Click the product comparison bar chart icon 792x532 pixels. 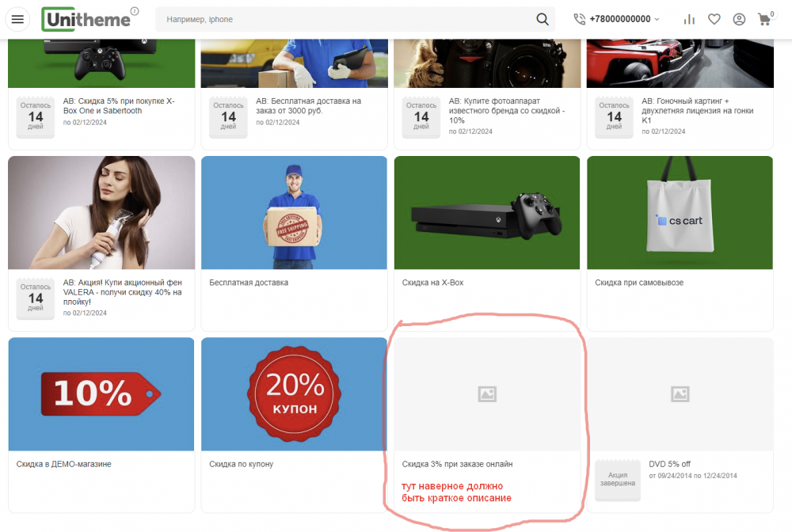pyautogui.click(x=689, y=18)
